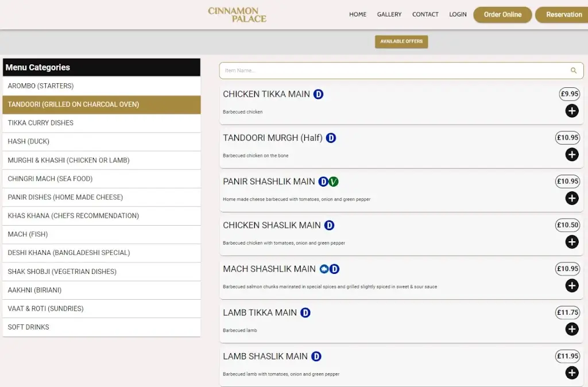Go to the CONTACT page

(x=425, y=14)
